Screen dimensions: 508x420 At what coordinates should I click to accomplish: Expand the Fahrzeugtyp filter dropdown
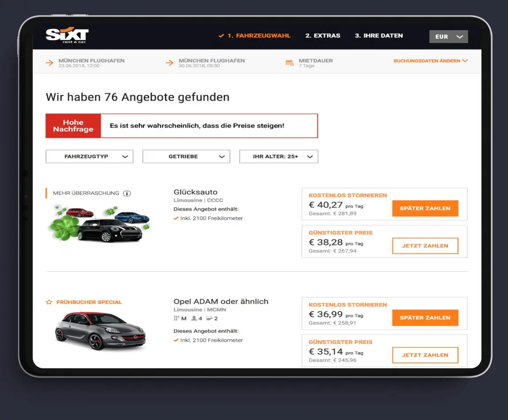pyautogui.click(x=89, y=157)
